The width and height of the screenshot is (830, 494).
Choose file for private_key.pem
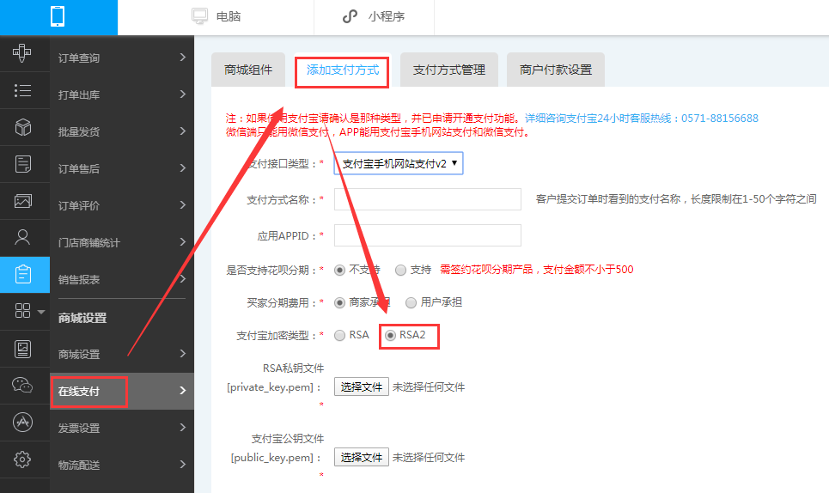click(361, 387)
